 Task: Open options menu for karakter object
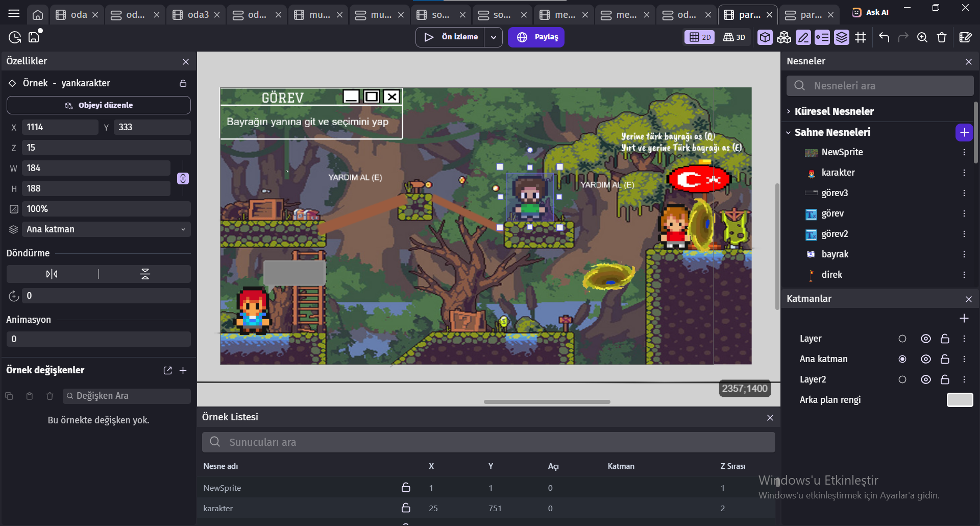[964, 173]
